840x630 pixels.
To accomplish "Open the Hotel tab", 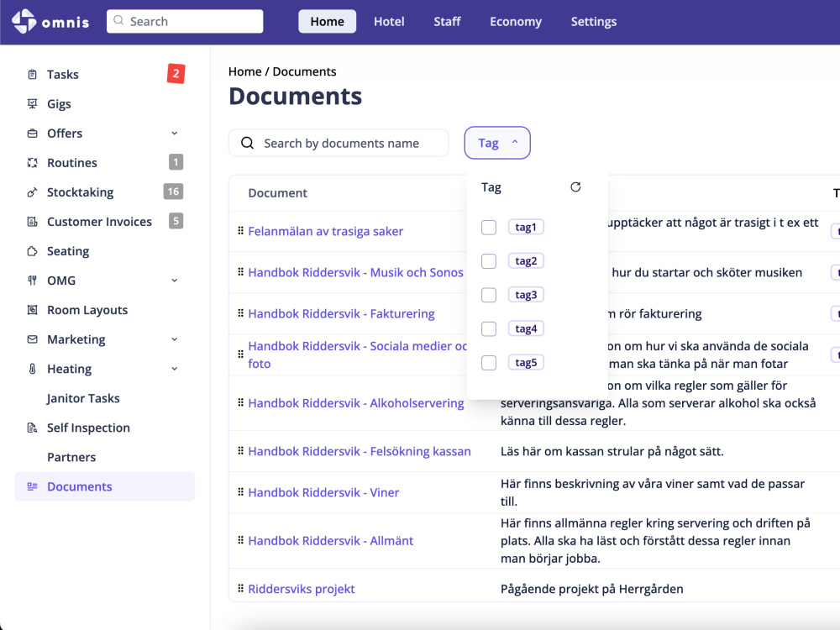I will click(389, 22).
